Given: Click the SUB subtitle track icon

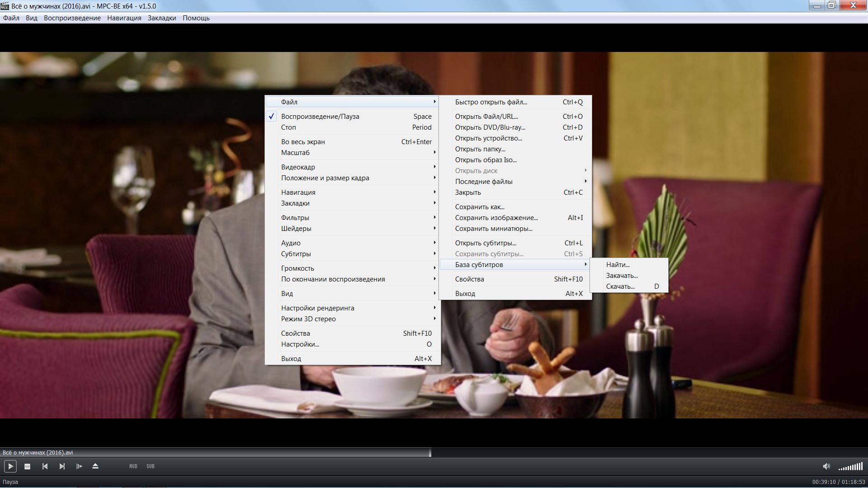Looking at the screenshot, I should [151, 466].
